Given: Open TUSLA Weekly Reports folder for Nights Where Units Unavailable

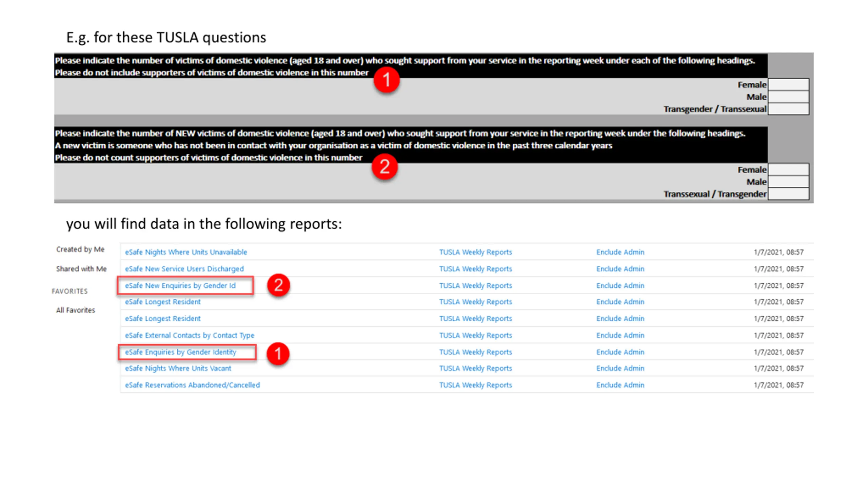Looking at the screenshot, I should pyautogui.click(x=475, y=252).
